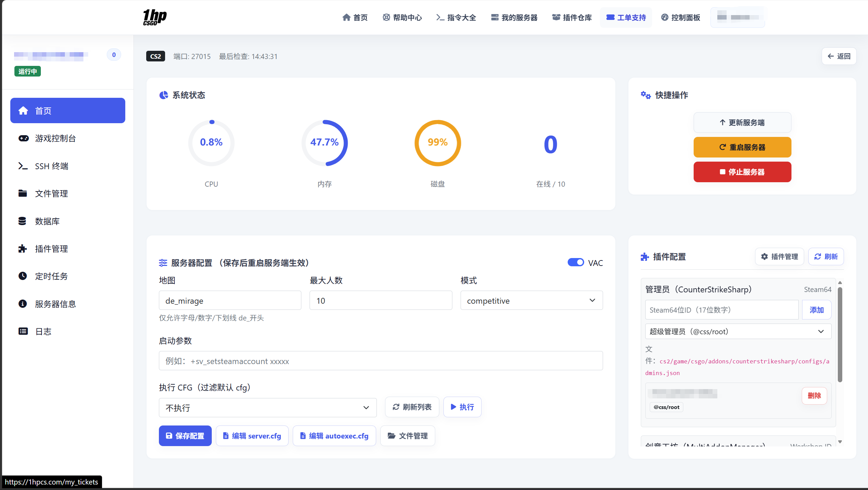Open the blurred user account menu
Image resolution: width=868 pixels, height=490 pixels.
[x=738, y=17]
